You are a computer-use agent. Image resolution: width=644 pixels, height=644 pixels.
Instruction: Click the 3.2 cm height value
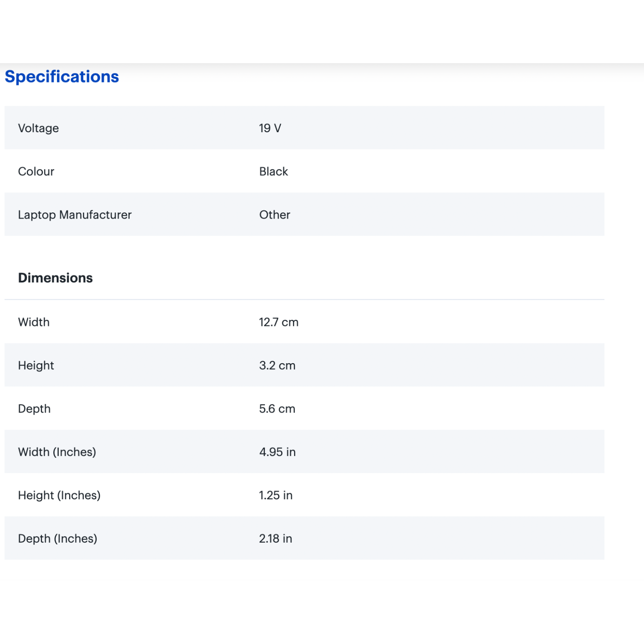point(277,365)
